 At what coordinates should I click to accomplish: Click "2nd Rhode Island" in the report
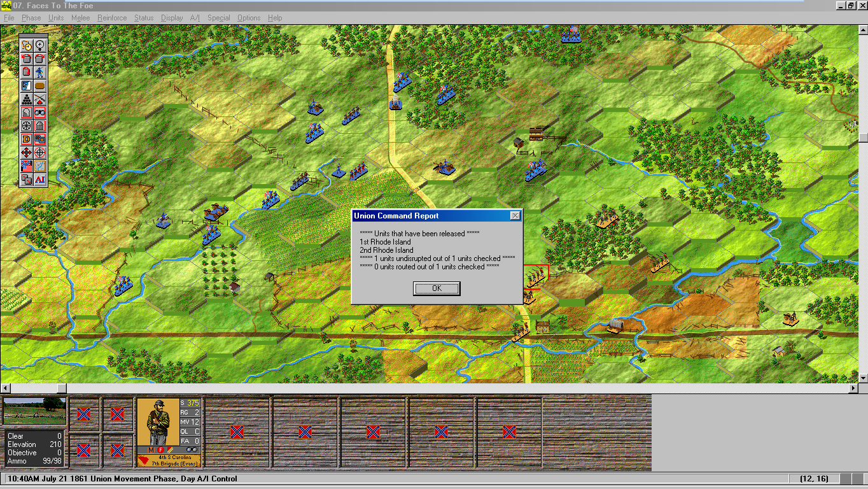386,250
